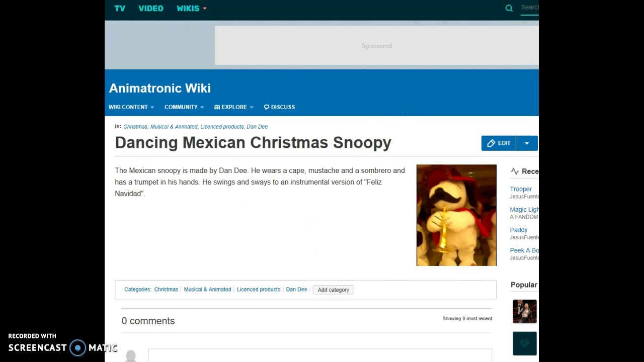Open Musical & Animated in Categories bar
This screenshot has height=362, width=644.
pos(207,290)
